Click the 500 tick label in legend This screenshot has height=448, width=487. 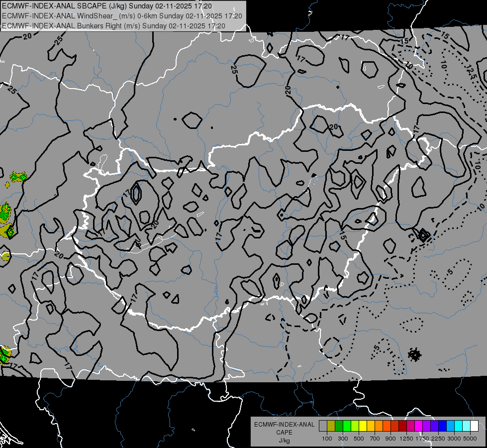359,439
